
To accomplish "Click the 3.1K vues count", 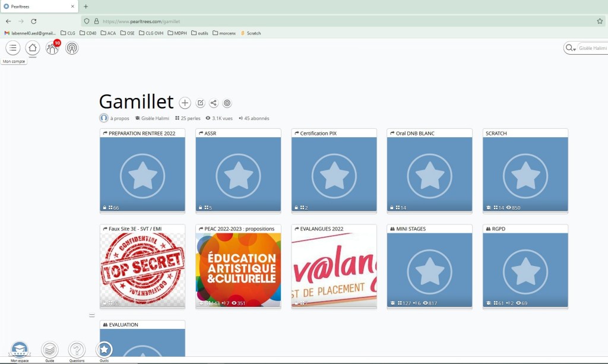I will click(219, 118).
